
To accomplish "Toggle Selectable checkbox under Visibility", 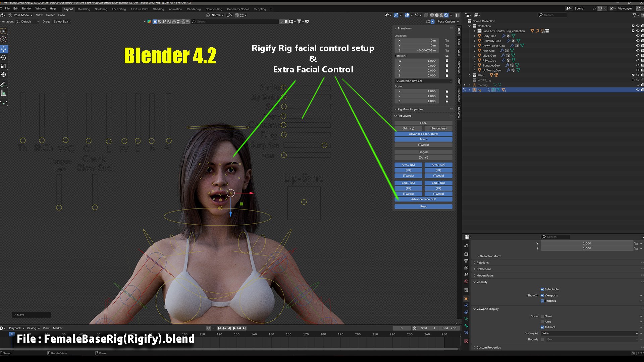I will (x=542, y=289).
